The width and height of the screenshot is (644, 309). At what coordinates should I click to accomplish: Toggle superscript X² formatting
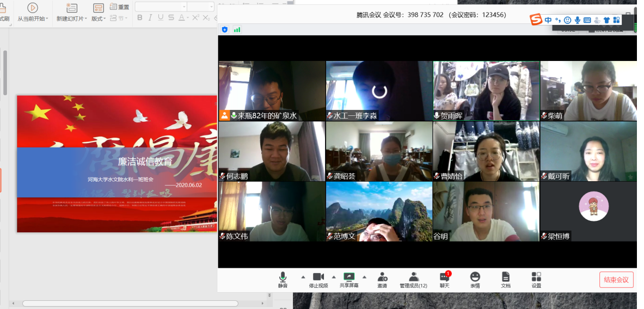195,17
